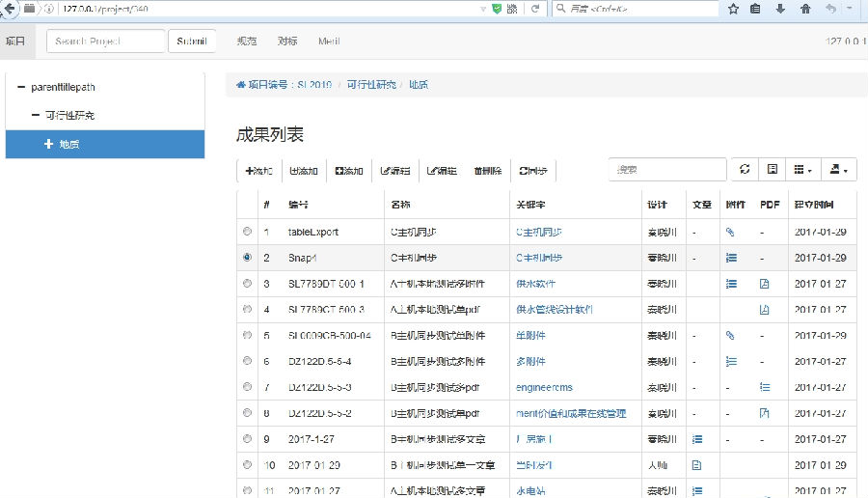Bookmark the page with the star icon
The width and height of the screenshot is (868, 498).
point(734,9)
